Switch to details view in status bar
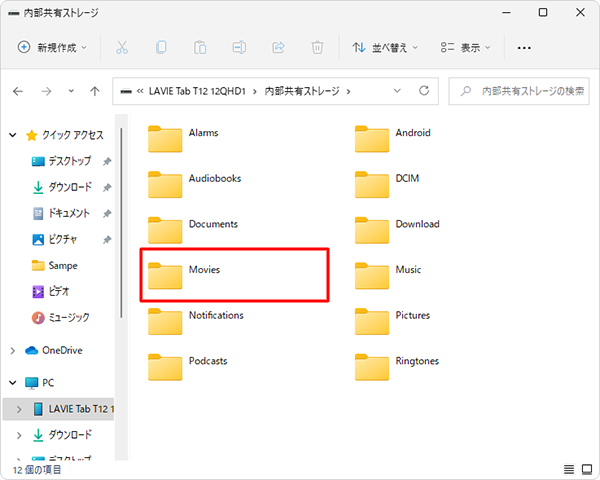This screenshot has height=480, width=600. point(569,469)
